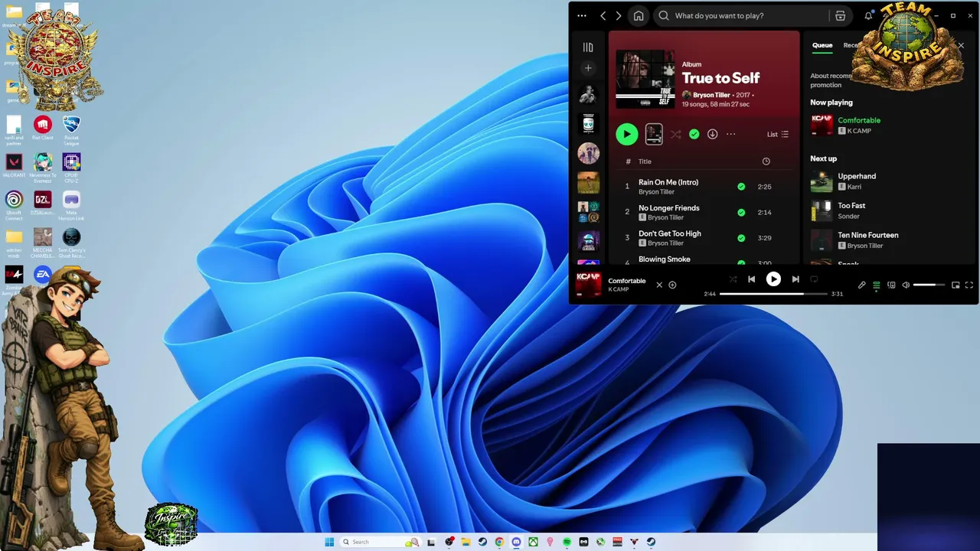Image resolution: width=980 pixels, height=551 pixels.
Task: Open the Spotify miniplayer
Action: [x=955, y=285]
